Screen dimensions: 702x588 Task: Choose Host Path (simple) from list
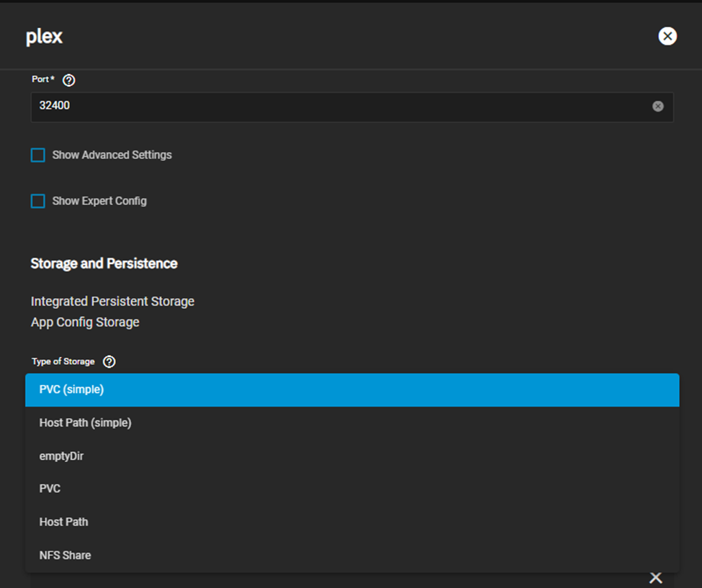point(352,423)
